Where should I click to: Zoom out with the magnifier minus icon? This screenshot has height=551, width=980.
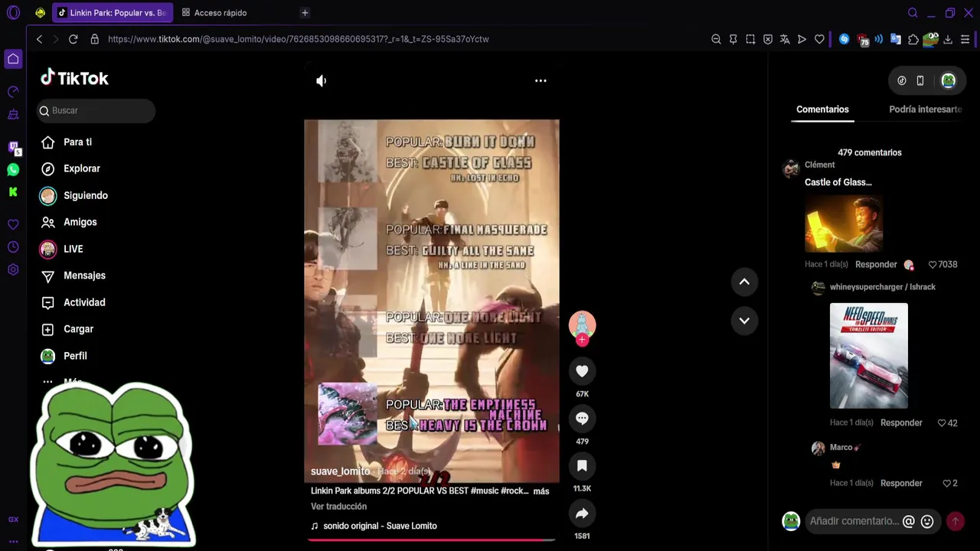tap(716, 39)
